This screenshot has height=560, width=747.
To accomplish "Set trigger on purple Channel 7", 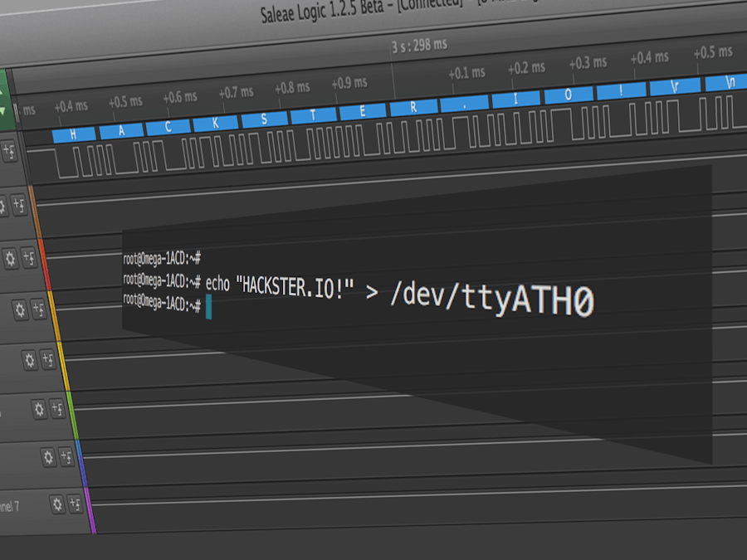I will click(x=76, y=504).
